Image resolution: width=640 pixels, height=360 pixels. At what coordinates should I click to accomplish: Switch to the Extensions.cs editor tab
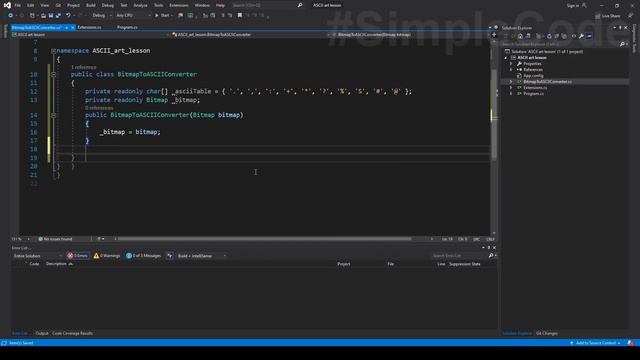click(89, 27)
